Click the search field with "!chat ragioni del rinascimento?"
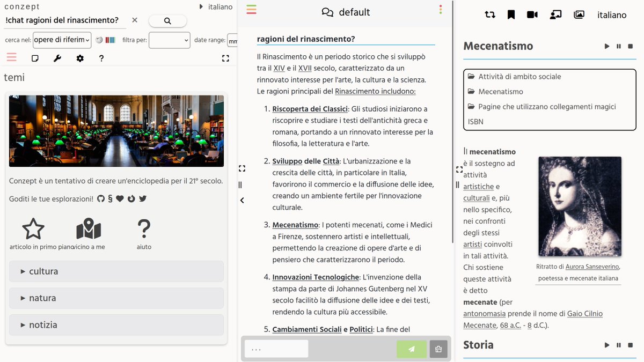This screenshot has height=362, width=644. 64,20
